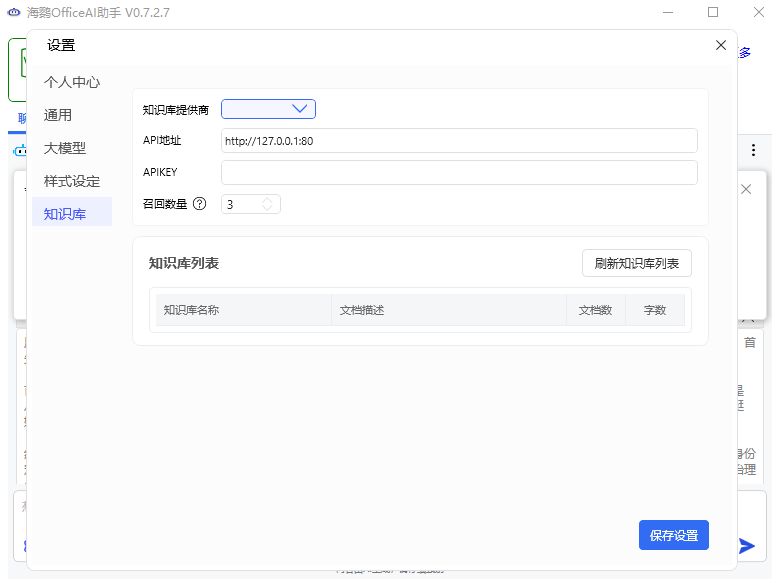The image size is (780, 586).
Task: Open the 大模型 settings section
Action: 72,148
